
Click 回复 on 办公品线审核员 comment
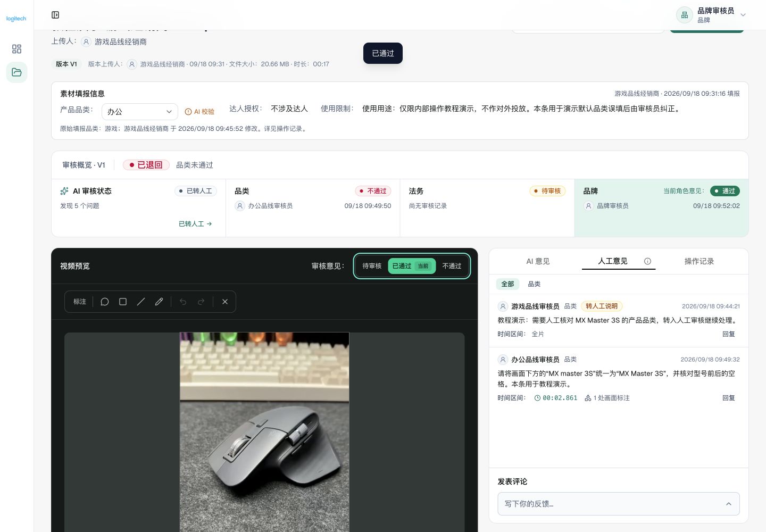pos(729,398)
